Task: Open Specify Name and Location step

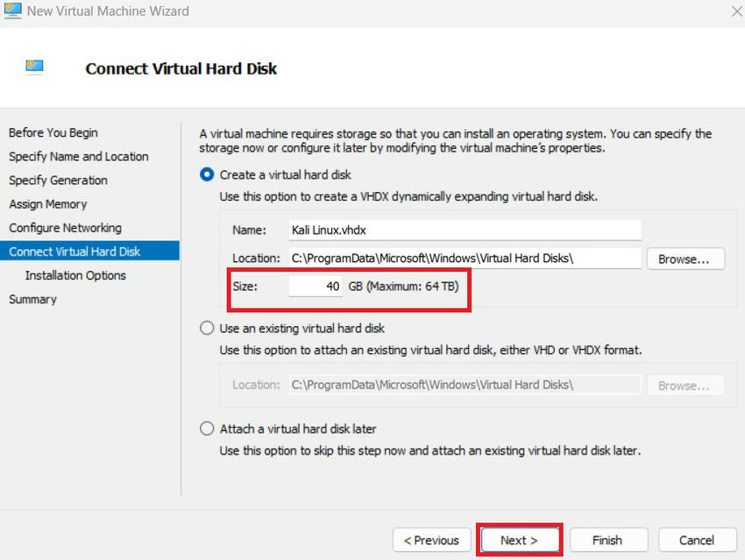Action: pos(79,157)
